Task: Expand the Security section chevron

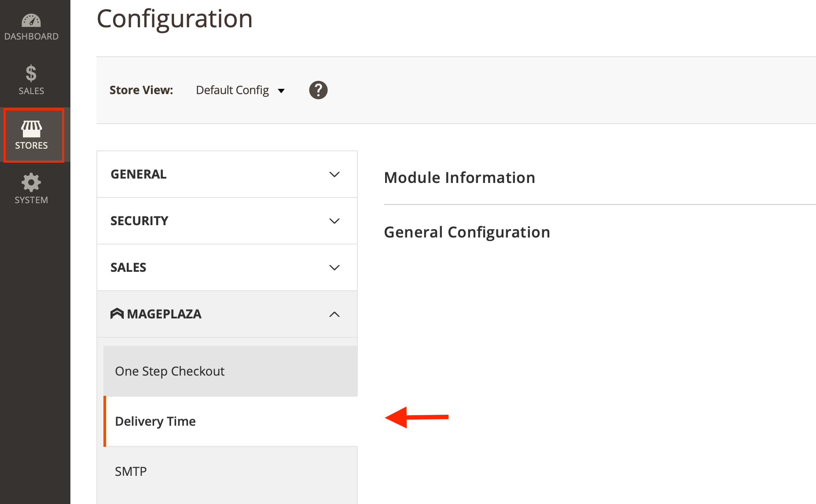Action: 334,221
